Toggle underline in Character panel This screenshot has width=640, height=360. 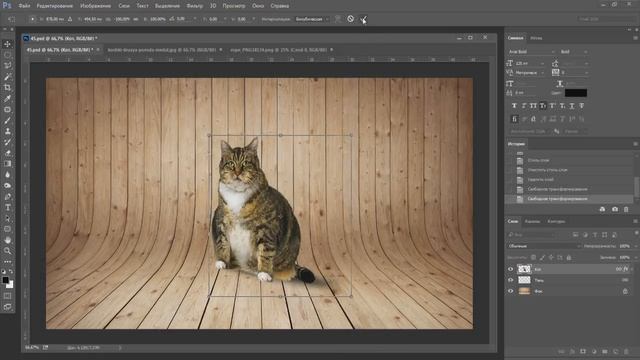572,106
